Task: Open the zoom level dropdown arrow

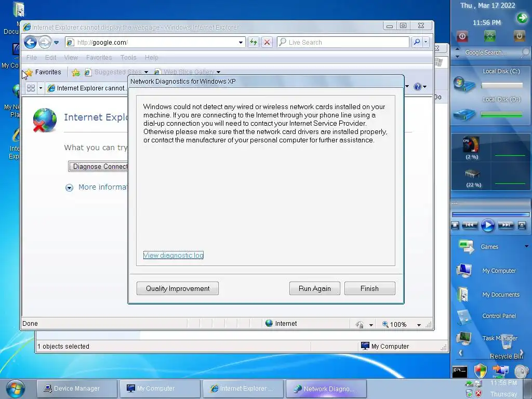Action: [x=419, y=325]
